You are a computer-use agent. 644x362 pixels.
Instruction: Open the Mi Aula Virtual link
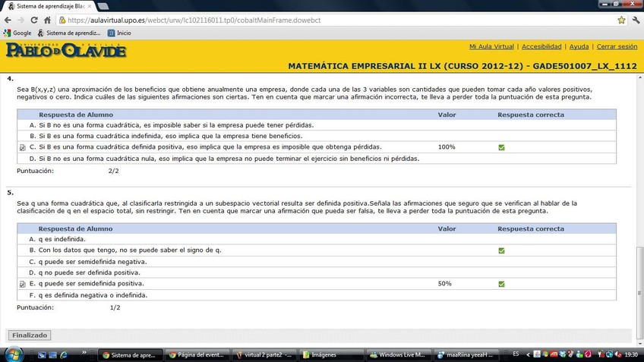click(x=491, y=46)
